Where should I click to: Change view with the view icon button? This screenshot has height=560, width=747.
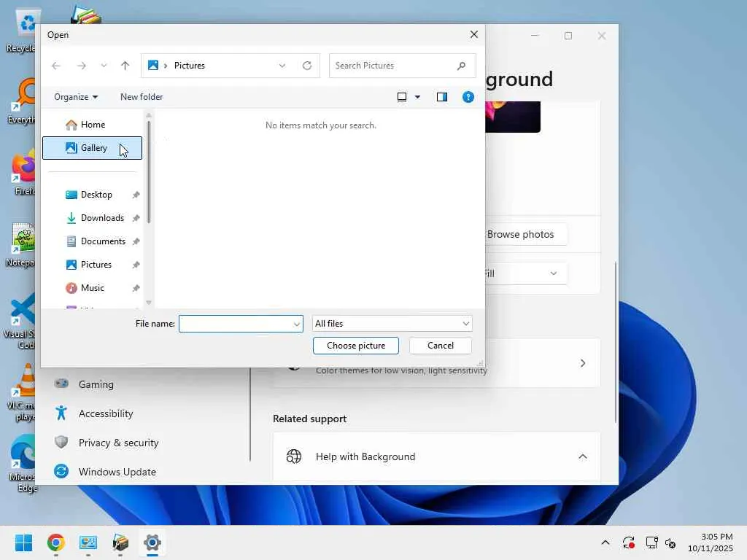[402, 97]
